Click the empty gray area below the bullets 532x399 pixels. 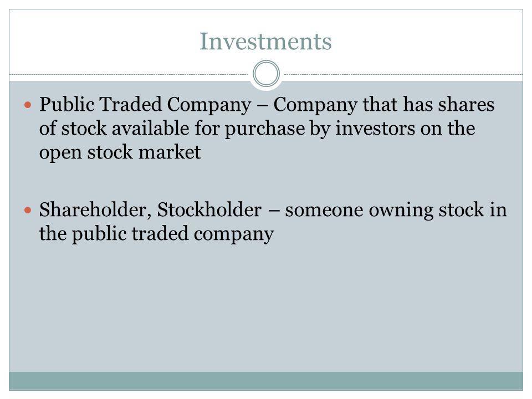pos(266,309)
